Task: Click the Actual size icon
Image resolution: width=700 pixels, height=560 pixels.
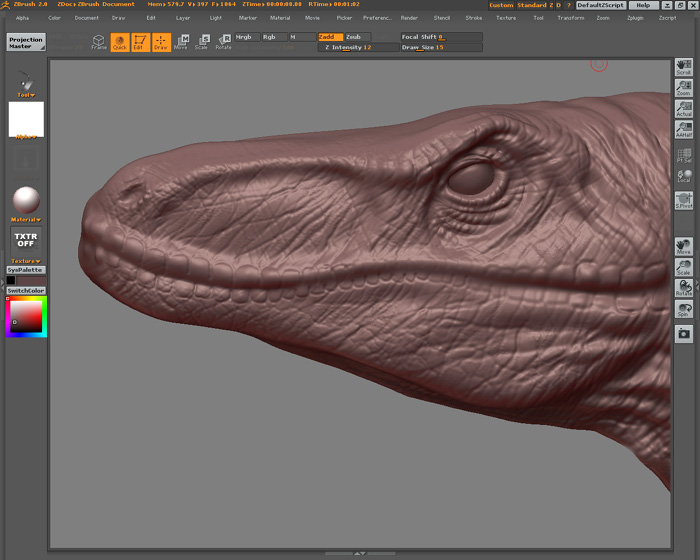Action: tap(683, 109)
